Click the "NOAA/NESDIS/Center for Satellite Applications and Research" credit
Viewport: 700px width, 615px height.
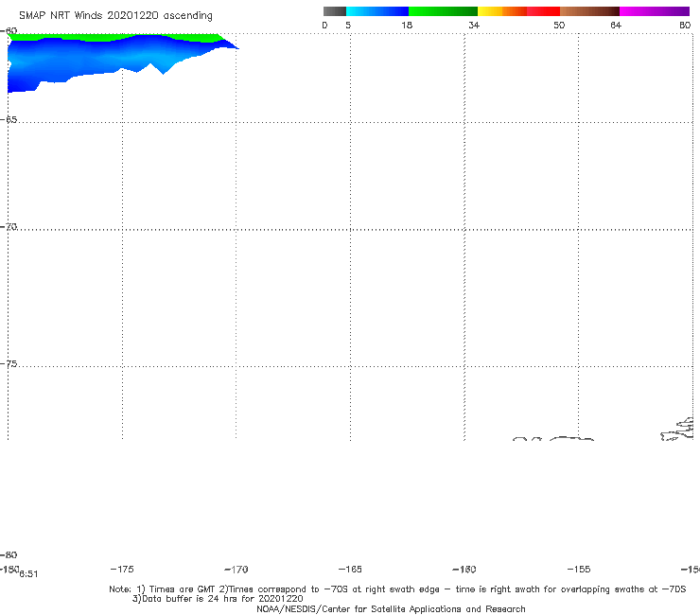391,608
